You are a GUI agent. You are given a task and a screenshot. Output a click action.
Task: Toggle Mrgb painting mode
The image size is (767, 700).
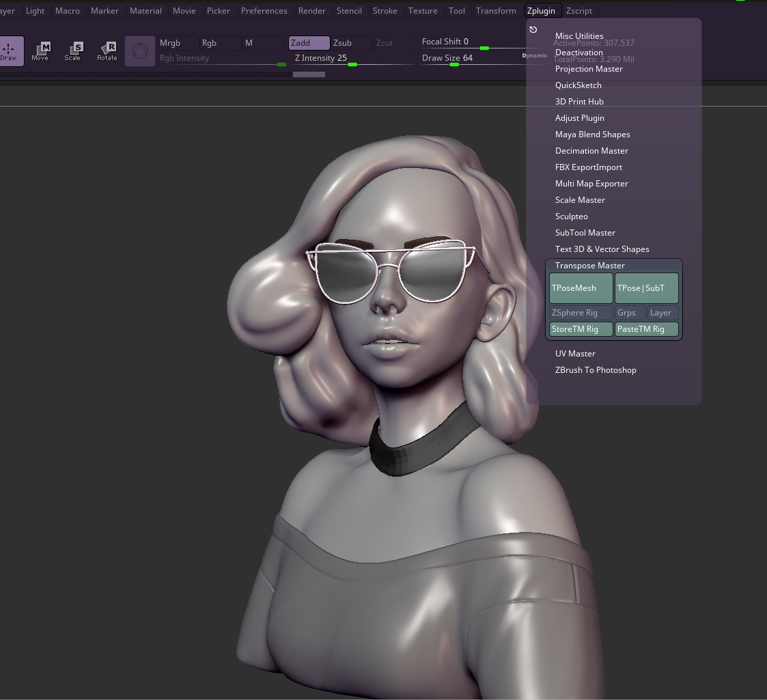(x=178, y=43)
